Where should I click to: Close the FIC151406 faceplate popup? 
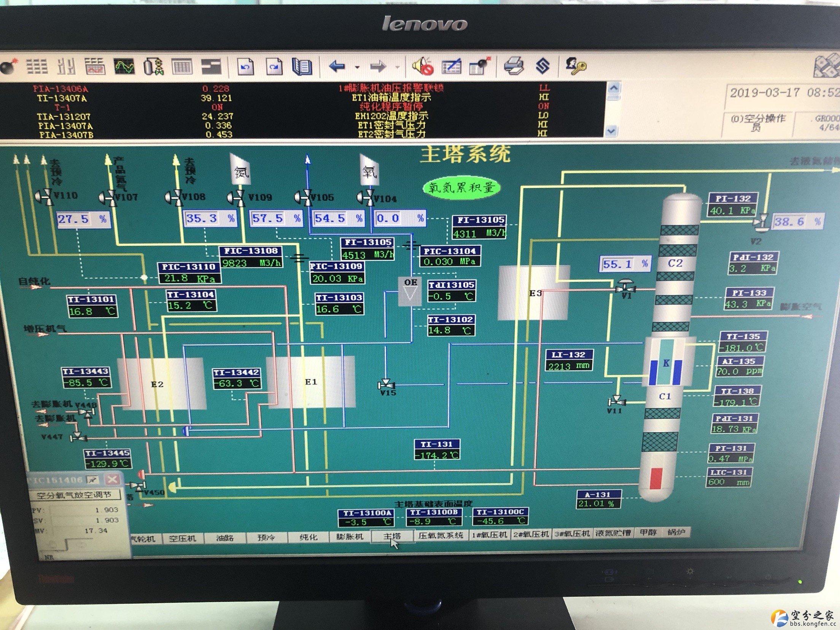(112, 479)
